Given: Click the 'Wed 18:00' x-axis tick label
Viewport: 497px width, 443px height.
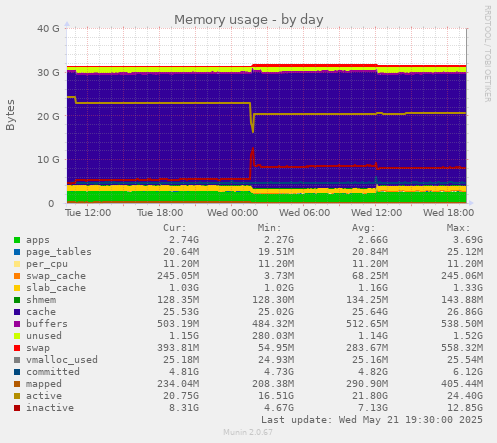Looking at the screenshot, I should [448, 213].
